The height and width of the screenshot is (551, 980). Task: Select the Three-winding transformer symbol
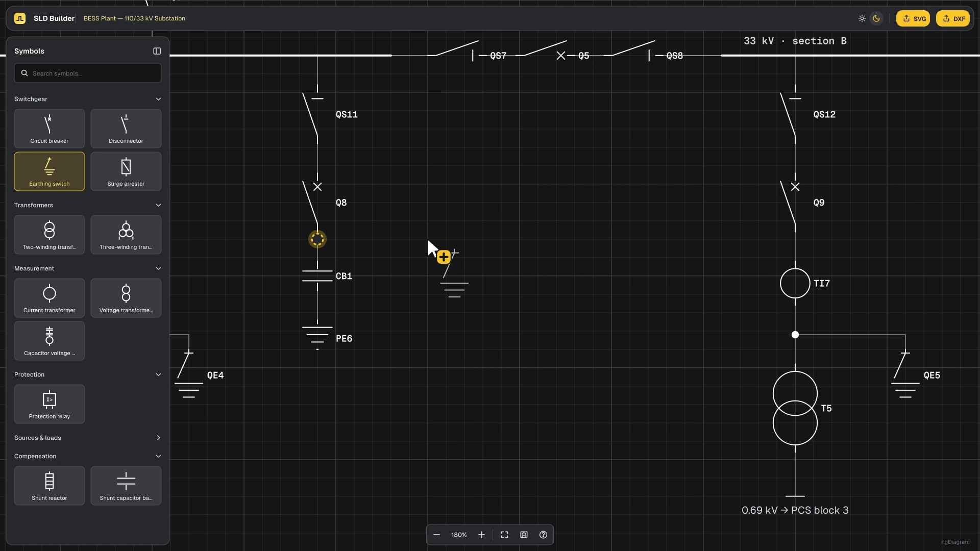[126, 235]
